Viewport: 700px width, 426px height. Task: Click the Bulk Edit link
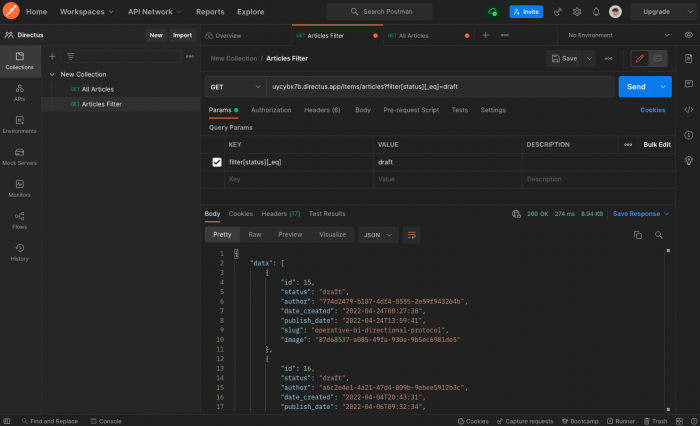pyautogui.click(x=657, y=145)
